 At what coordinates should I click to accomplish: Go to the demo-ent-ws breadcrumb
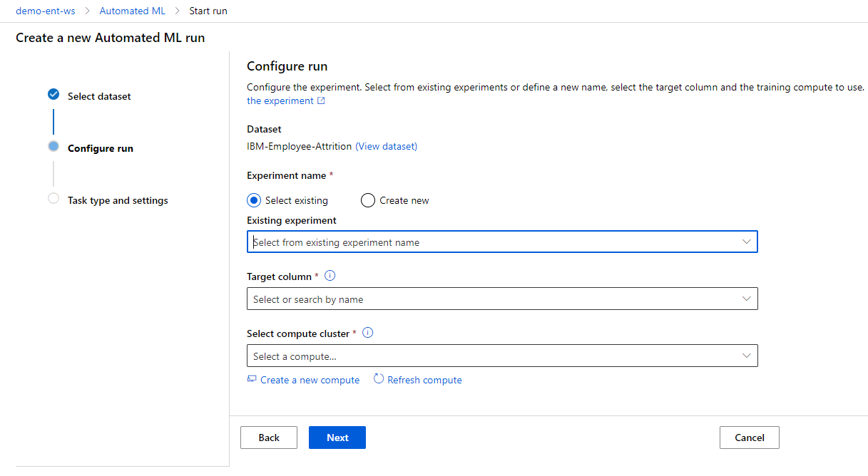[46, 11]
